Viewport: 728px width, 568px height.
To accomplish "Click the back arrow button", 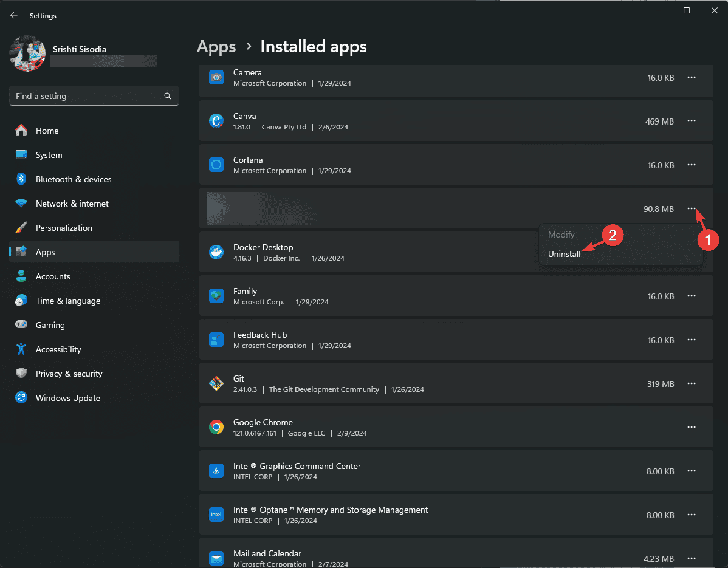I will pos(13,15).
